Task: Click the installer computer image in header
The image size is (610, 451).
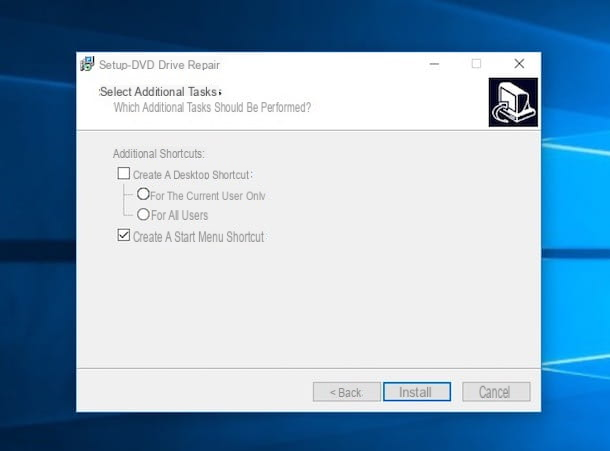Action: pyautogui.click(x=513, y=102)
